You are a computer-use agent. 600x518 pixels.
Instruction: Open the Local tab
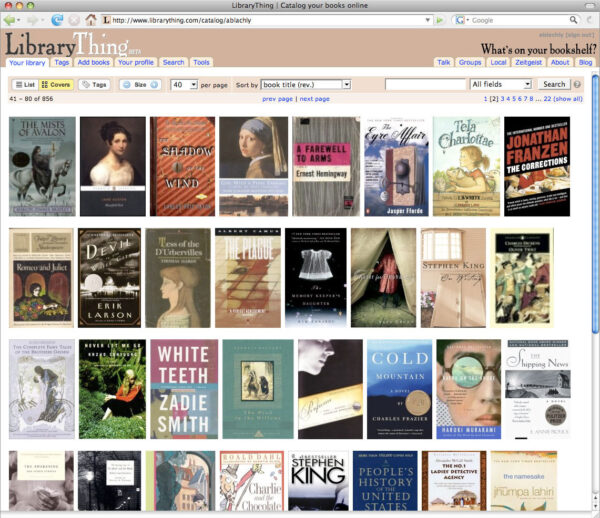coord(499,62)
